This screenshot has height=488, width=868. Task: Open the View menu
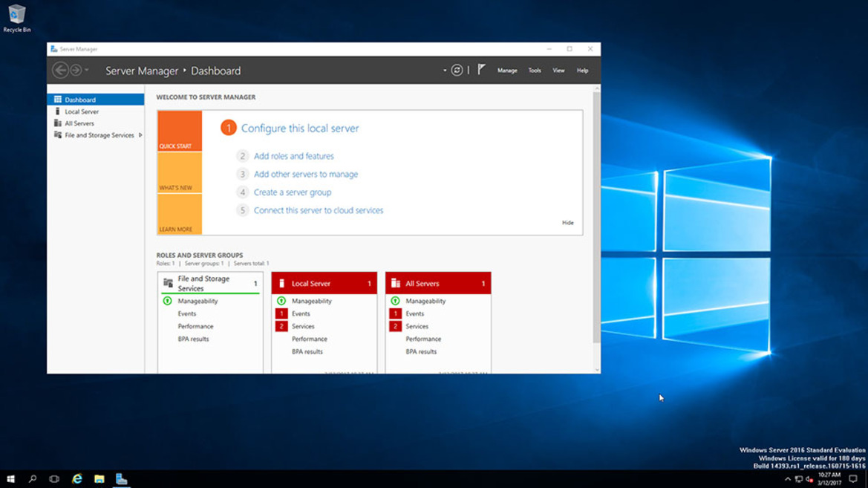click(x=558, y=71)
